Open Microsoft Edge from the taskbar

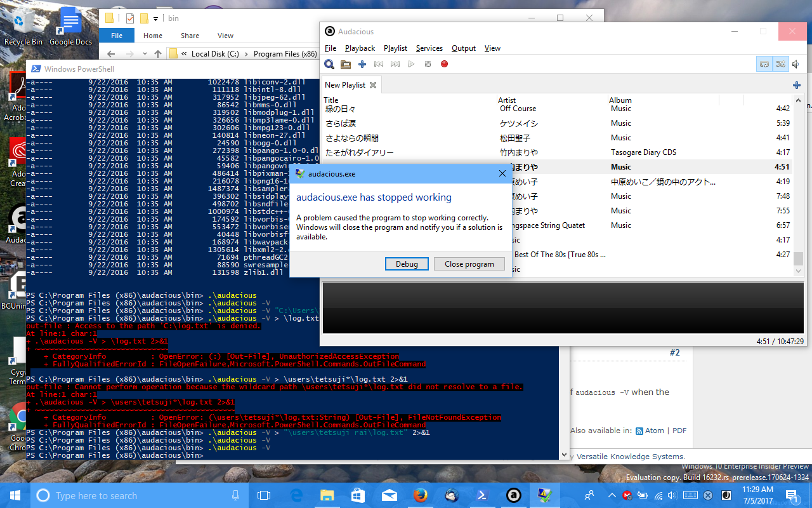pos(296,495)
